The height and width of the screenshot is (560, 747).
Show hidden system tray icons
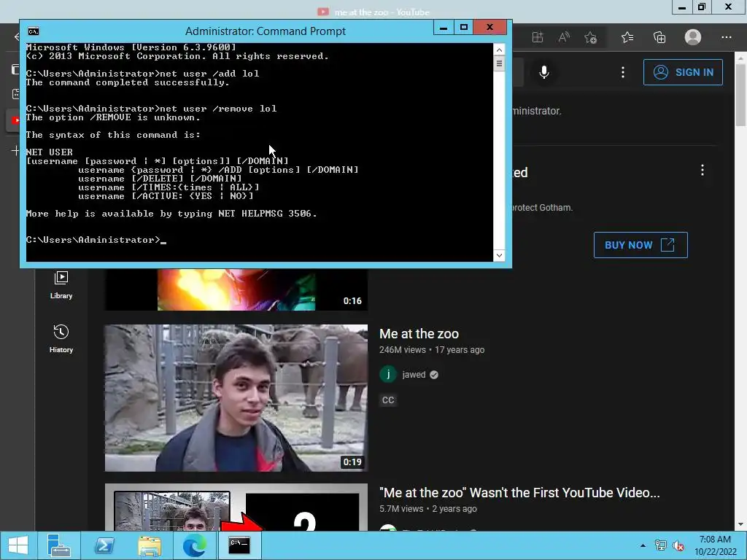pyautogui.click(x=643, y=545)
